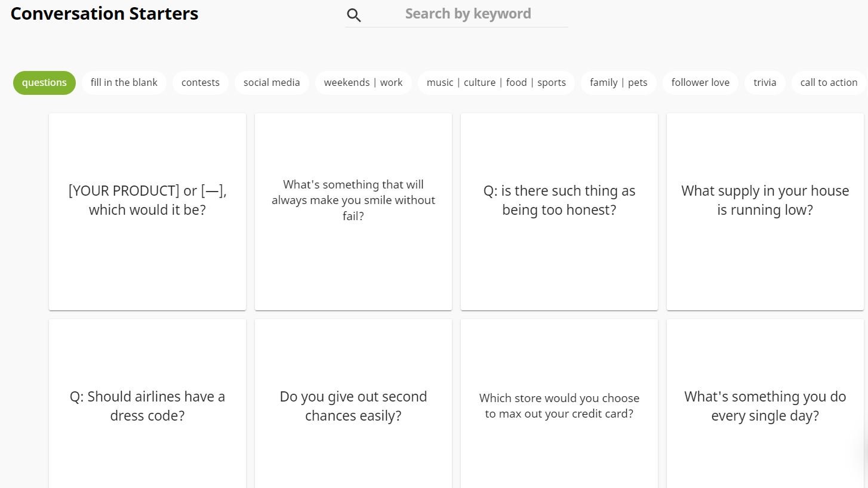Switch to family | pets category
Viewport: 868px width, 488px height.
pos(618,83)
